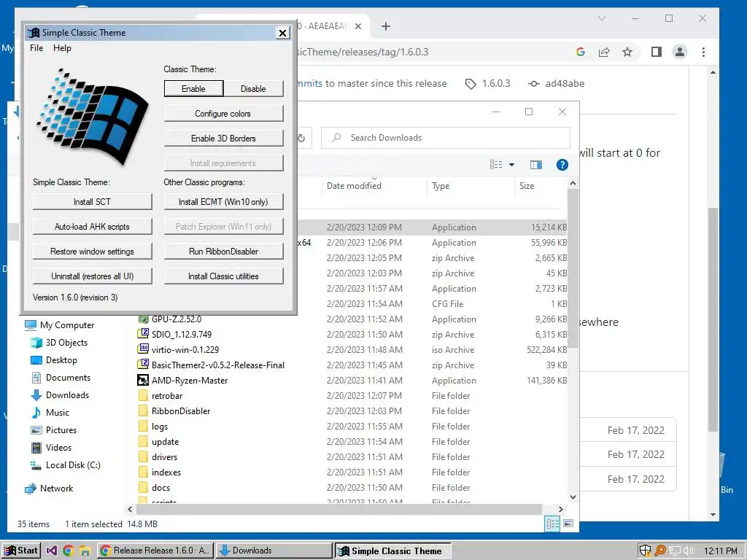This screenshot has width=747, height=560.
Task: Open Explorer help question mark icon
Action: pyautogui.click(x=562, y=165)
